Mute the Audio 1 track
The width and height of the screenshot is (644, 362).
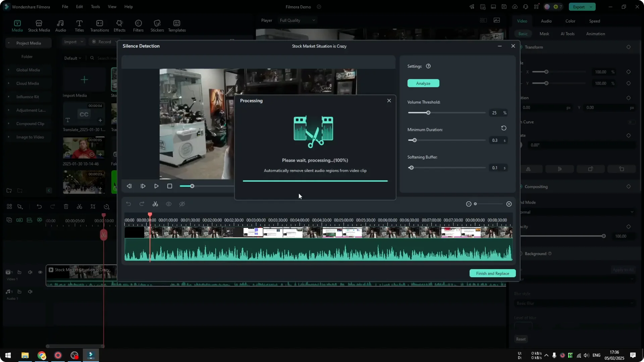30,291
